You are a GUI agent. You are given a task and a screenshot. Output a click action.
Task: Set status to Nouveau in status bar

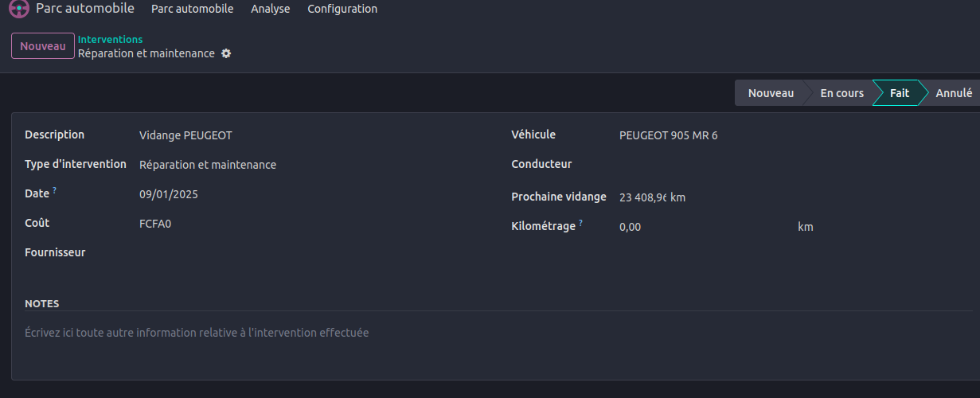pos(770,93)
